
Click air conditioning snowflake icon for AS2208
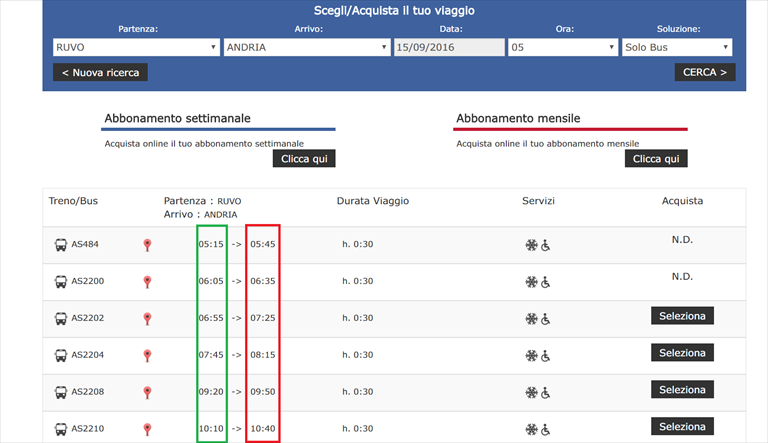point(531,392)
